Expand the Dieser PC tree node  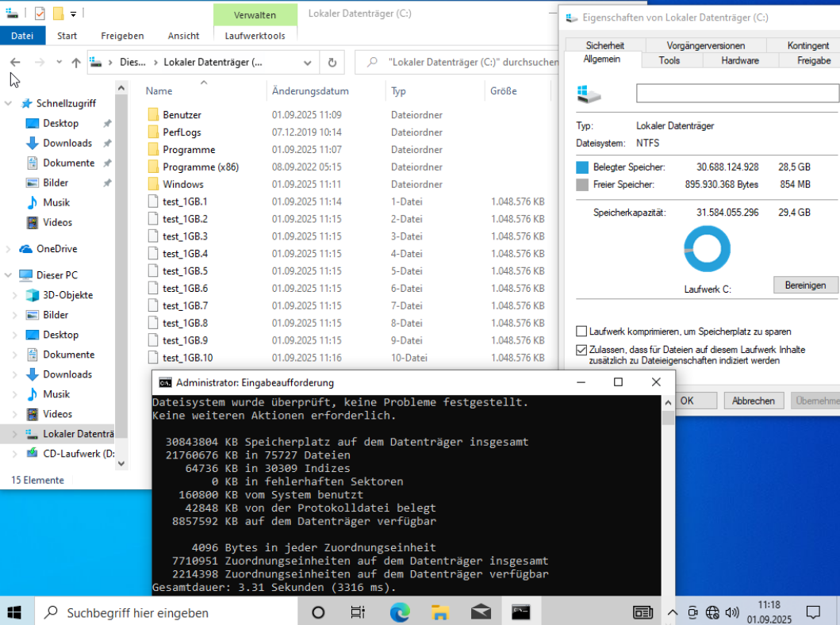coord(9,275)
